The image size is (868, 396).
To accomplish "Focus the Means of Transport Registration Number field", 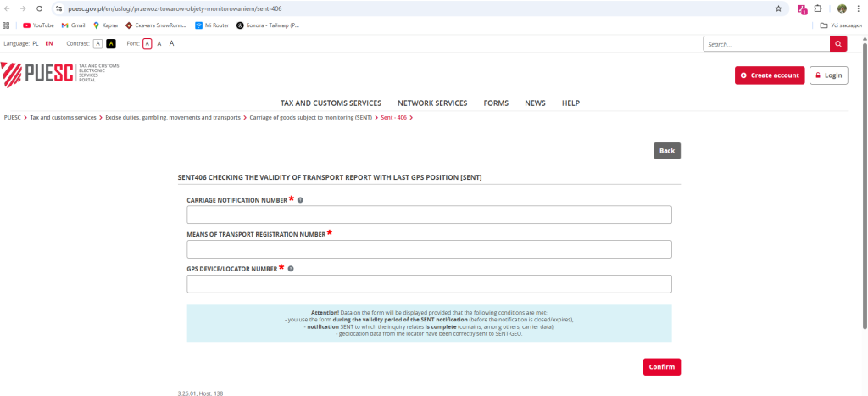I will (x=429, y=249).
